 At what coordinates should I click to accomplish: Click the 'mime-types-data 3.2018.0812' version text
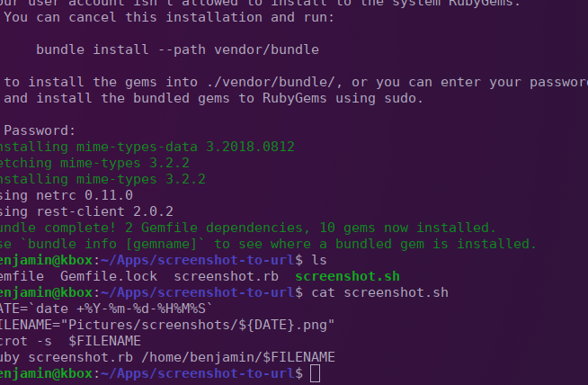click(x=185, y=147)
